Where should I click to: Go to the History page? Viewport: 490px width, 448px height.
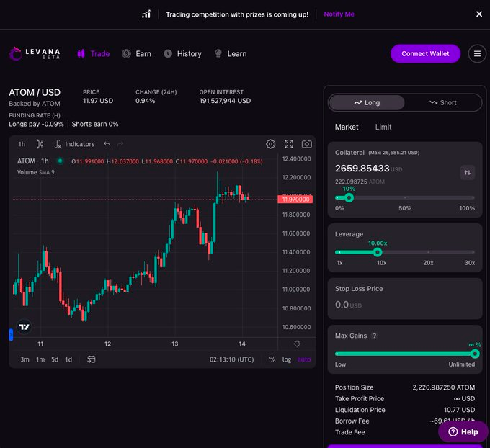tap(183, 54)
